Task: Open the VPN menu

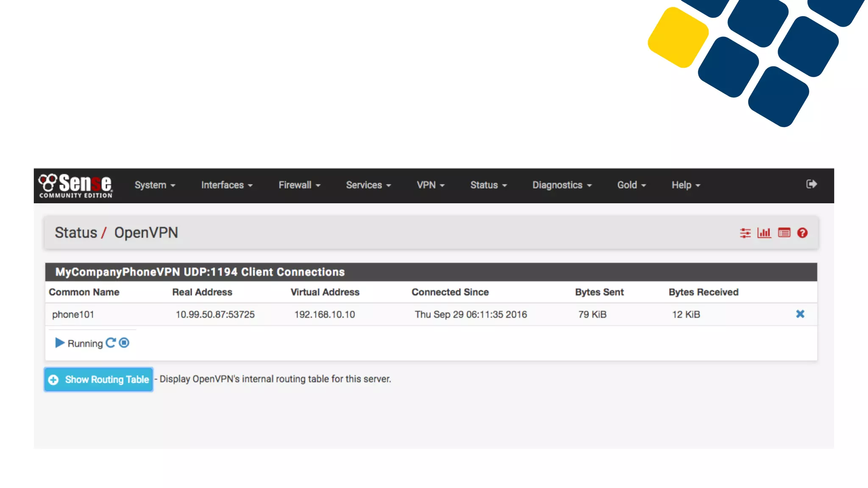Action: pos(430,185)
